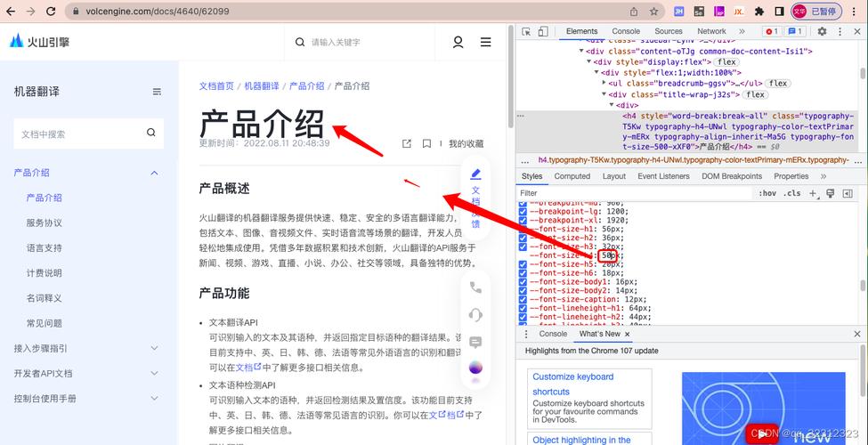The image size is (868, 445).
Task: Activate the inspect element picker tool
Action: click(x=526, y=31)
